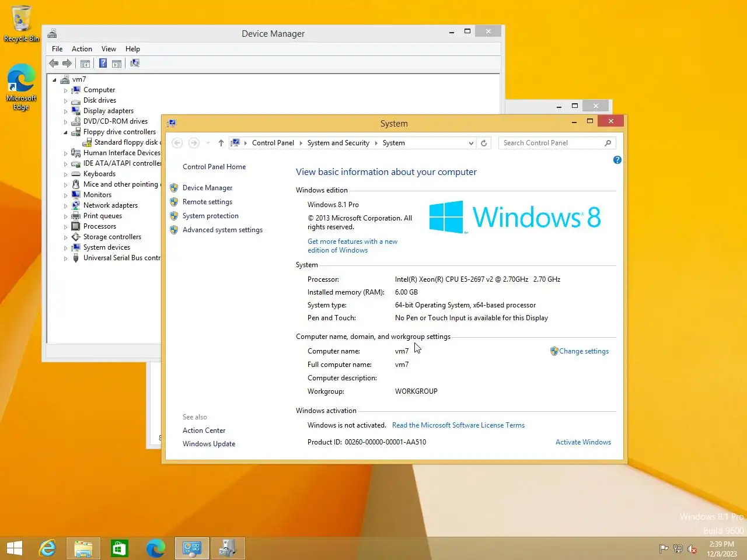This screenshot has width=747, height=560.
Task: Open Action Center under See also
Action: (204, 430)
